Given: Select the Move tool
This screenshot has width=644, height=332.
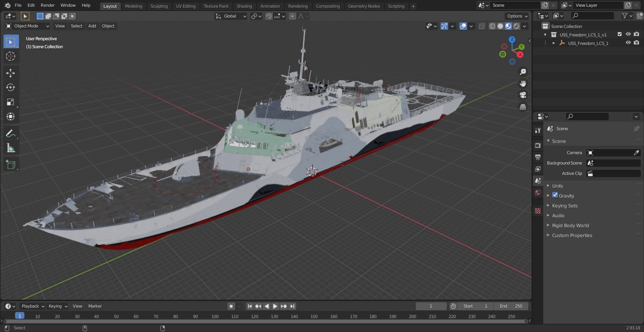Looking at the screenshot, I should pos(11,73).
